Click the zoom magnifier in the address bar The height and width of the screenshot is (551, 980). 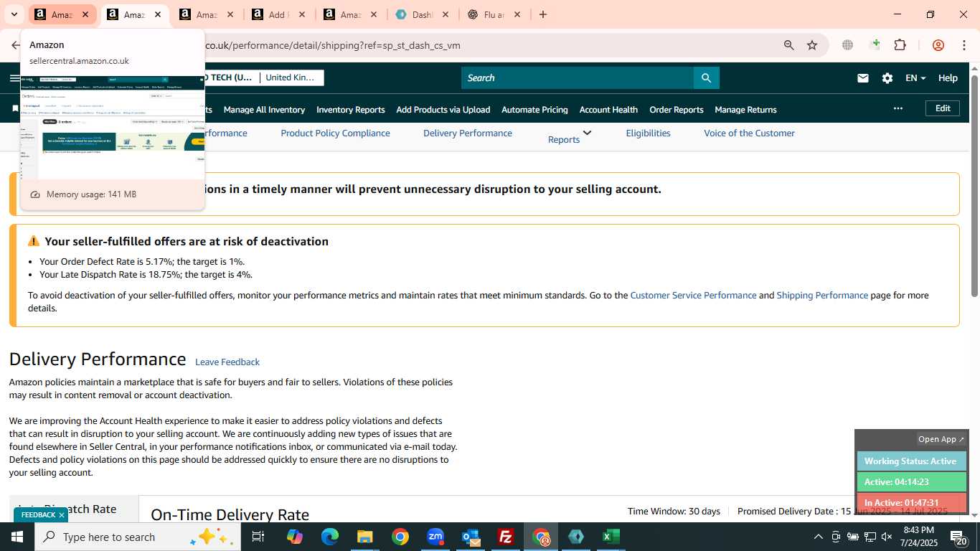pyautogui.click(x=789, y=45)
